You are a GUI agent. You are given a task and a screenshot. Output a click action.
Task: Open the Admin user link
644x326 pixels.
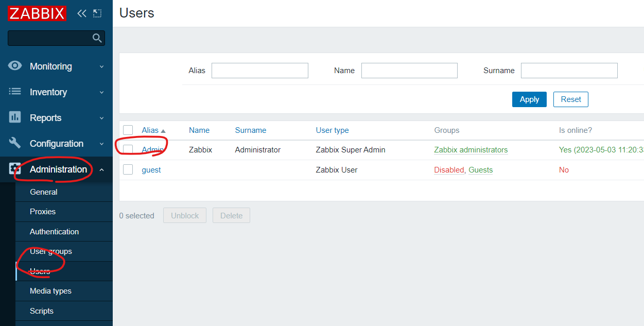click(153, 150)
